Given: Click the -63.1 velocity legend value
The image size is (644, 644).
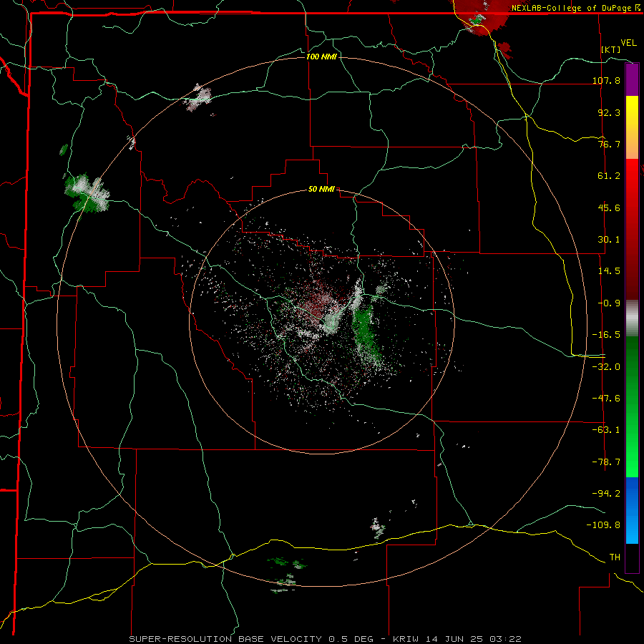Looking at the screenshot, I should pyautogui.click(x=606, y=430).
